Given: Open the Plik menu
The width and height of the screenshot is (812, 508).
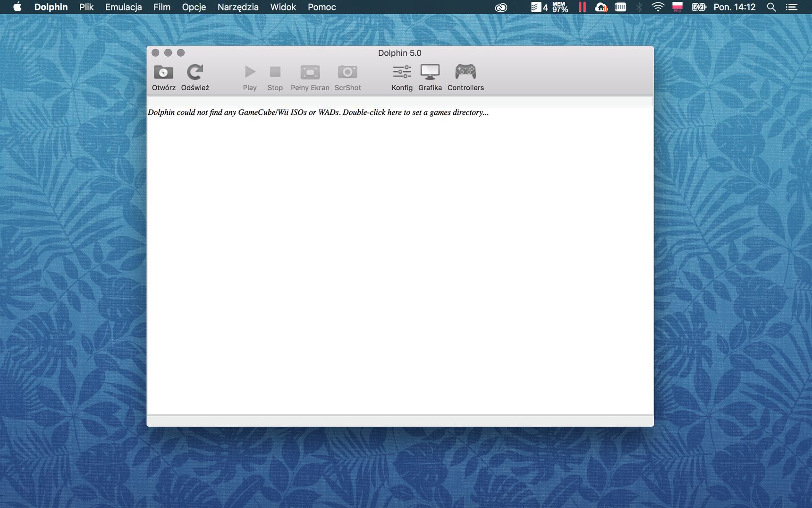Looking at the screenshot, I should [86, 7].
